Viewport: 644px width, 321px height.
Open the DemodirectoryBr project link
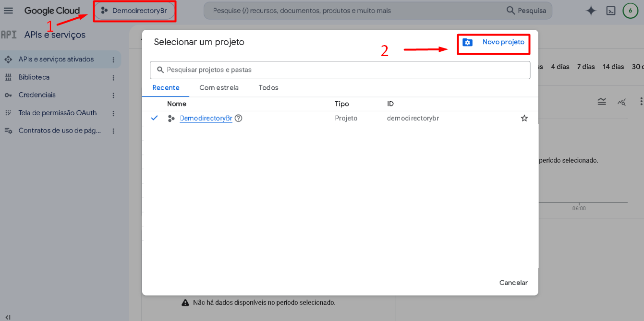(206, 118)
